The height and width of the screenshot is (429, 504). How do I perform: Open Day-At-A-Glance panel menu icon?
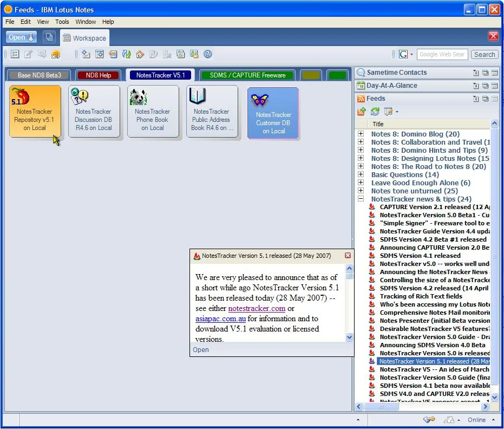[476, 86]
